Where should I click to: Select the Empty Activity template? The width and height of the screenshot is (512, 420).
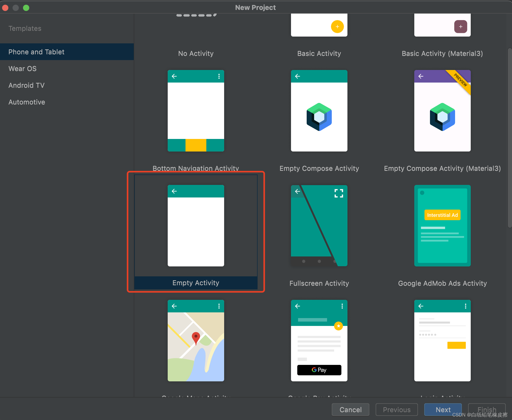click(x=196, y=226)
